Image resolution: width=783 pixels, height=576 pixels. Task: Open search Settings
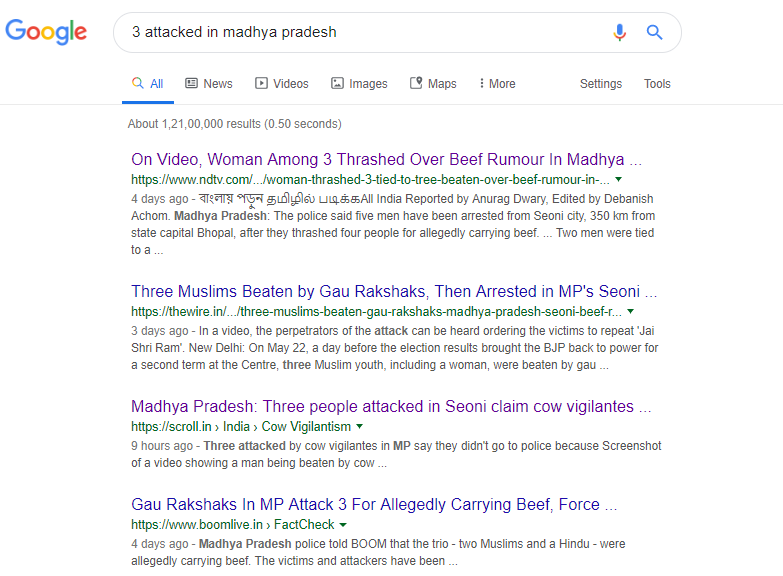601,83
